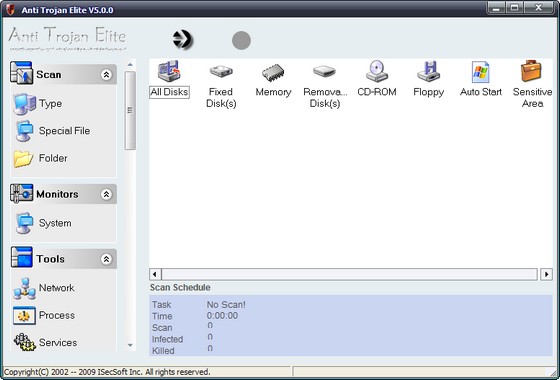560x380 pixels.
Task: Click the sidebar vertical scrollbar thumb
Action: (x=130, y=110)
